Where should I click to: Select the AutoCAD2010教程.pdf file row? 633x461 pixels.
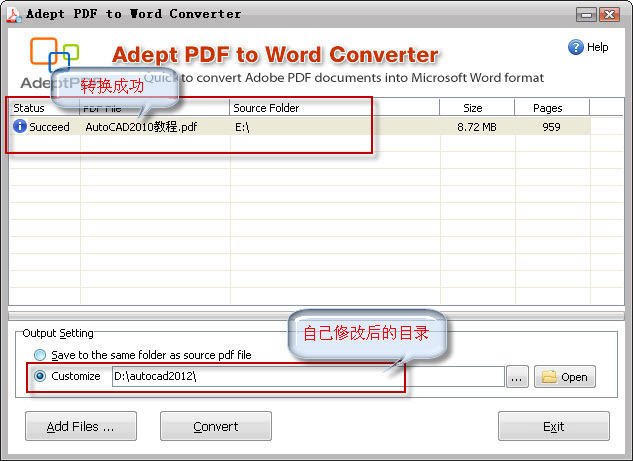[x=300, y=126]
